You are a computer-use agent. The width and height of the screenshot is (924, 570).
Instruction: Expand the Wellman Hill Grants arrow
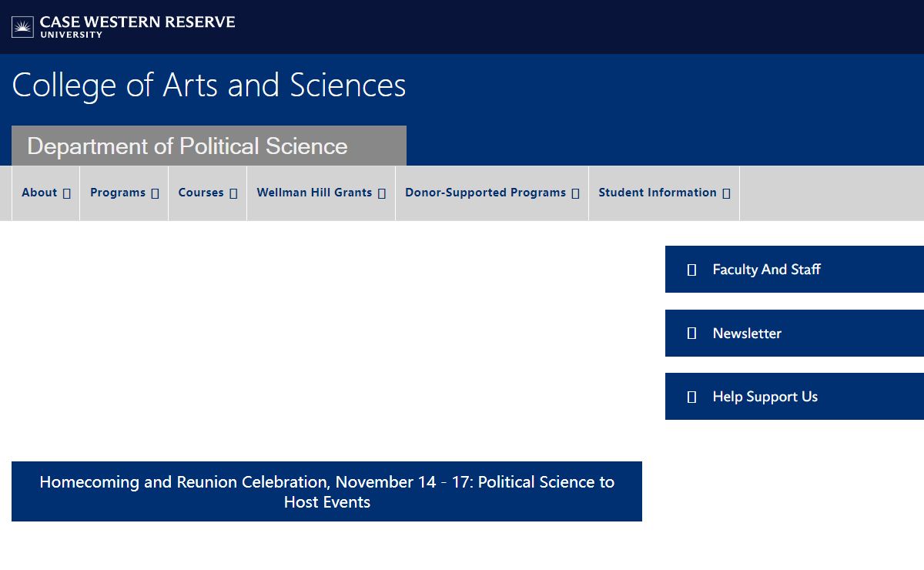(382, 193)
